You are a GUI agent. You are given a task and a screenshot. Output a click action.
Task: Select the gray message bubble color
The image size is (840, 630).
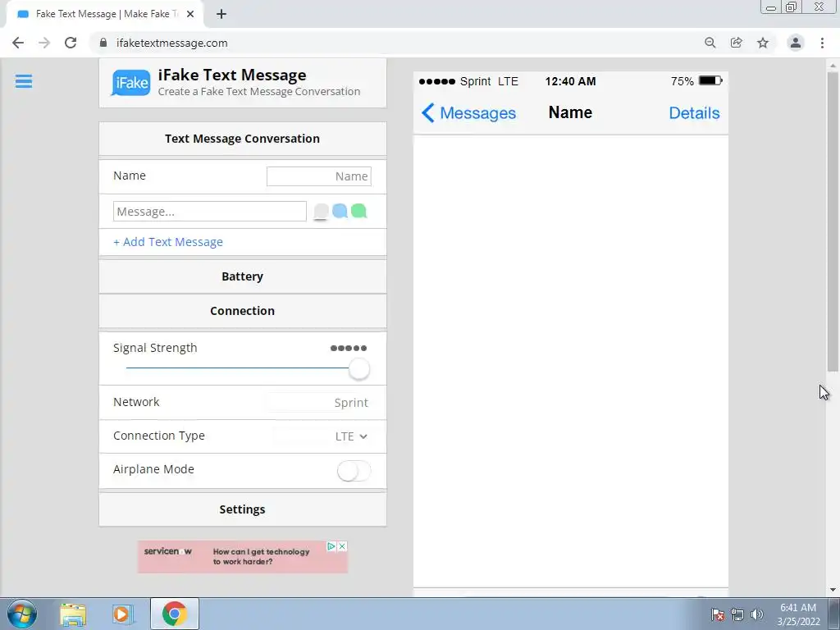pyautogui.click(x=321, y=211)
